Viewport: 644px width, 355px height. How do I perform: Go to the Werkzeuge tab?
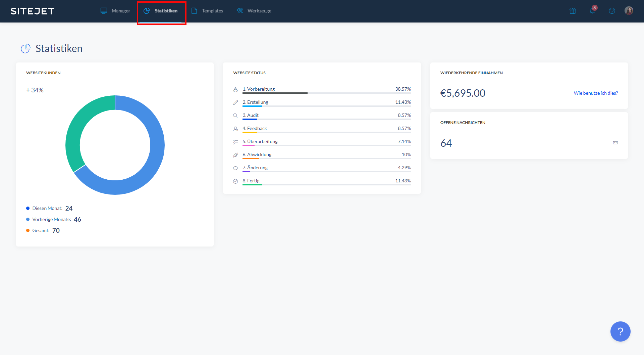[x=254, y=11]
